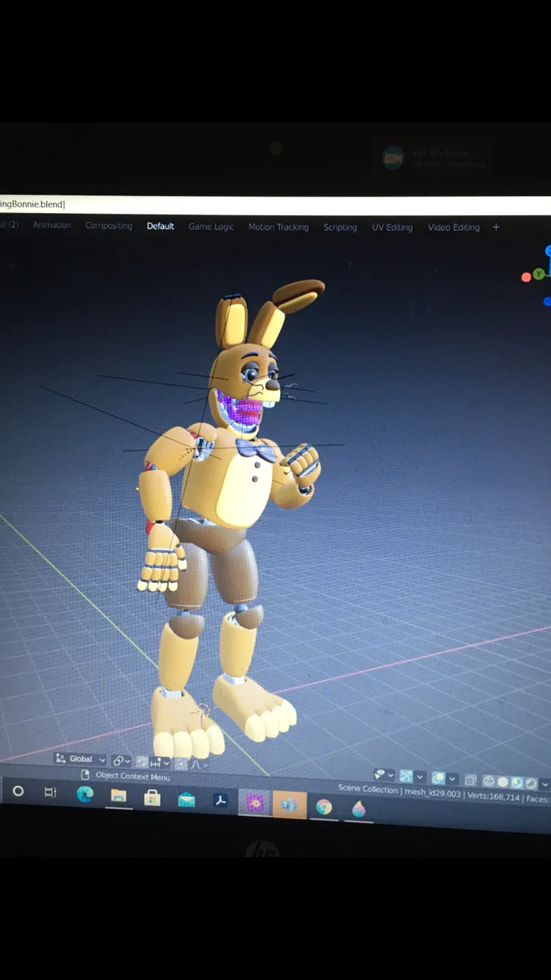551x980 pixels.
Task: Open the Global transform orientation dropdown
Action: [80, 759]
